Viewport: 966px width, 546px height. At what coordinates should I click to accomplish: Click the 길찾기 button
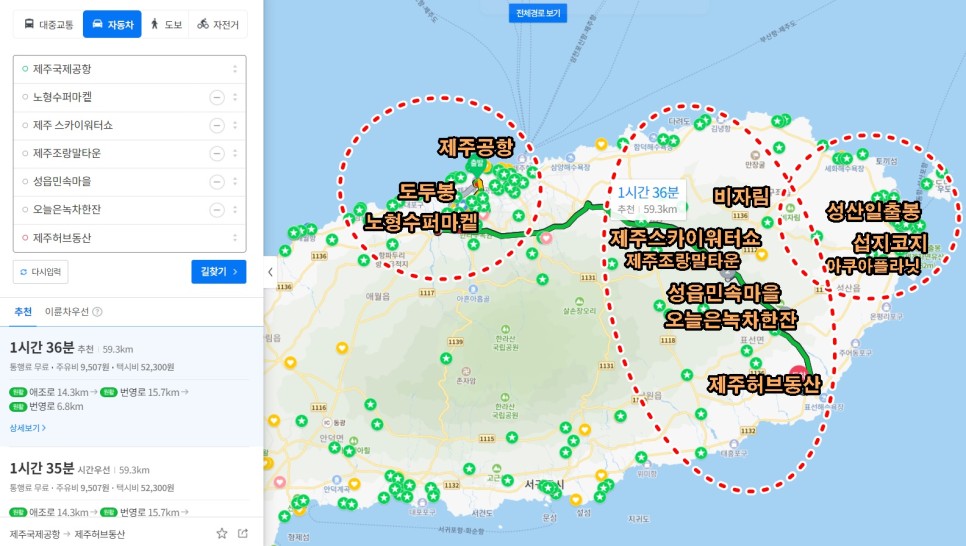(219, 272)
